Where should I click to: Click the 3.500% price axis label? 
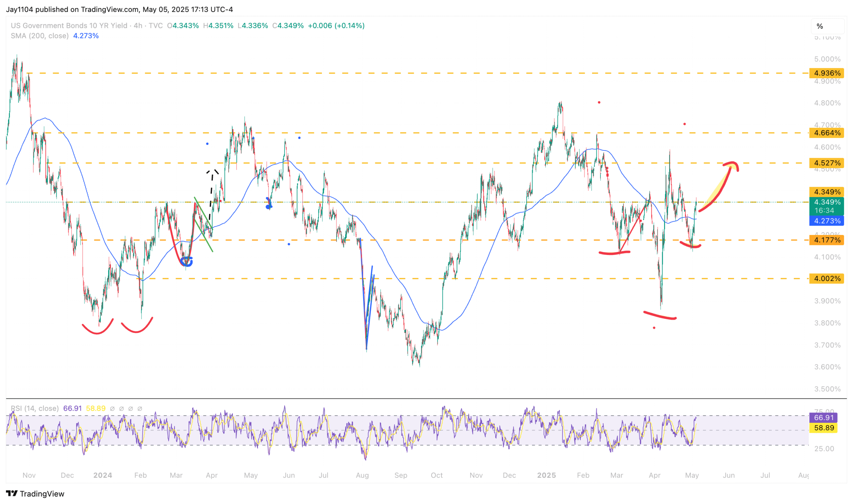(827, 389)
